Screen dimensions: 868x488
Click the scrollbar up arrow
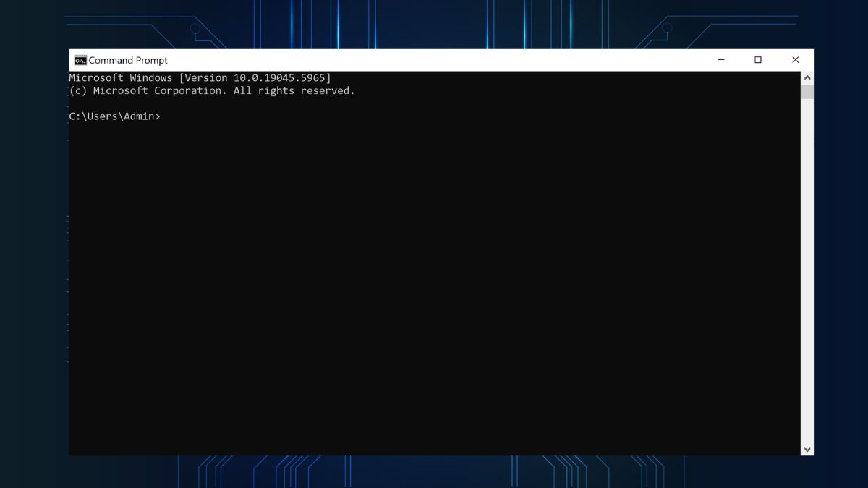(807, 77)
